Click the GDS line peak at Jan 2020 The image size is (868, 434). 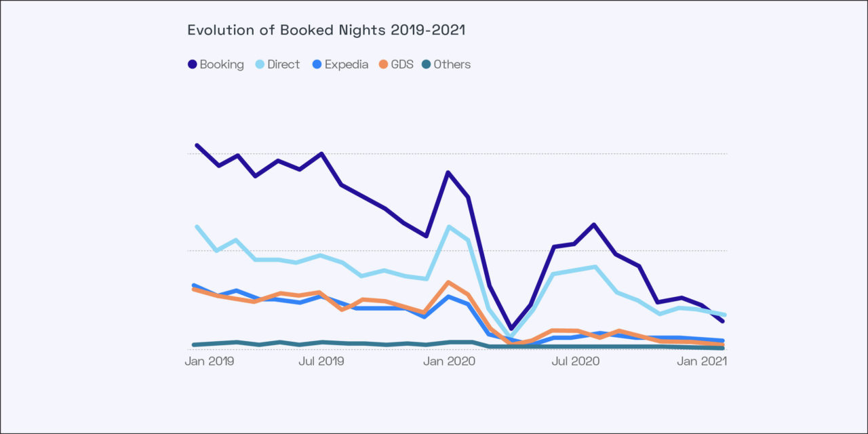pyautogui.click(x=448, y=282)
